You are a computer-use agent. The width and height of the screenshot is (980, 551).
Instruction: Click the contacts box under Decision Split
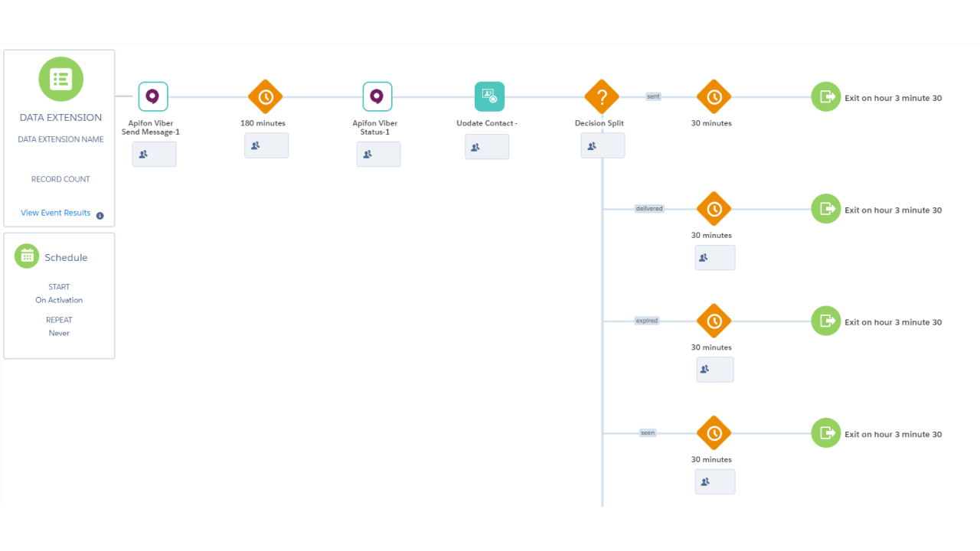point(603,145)
